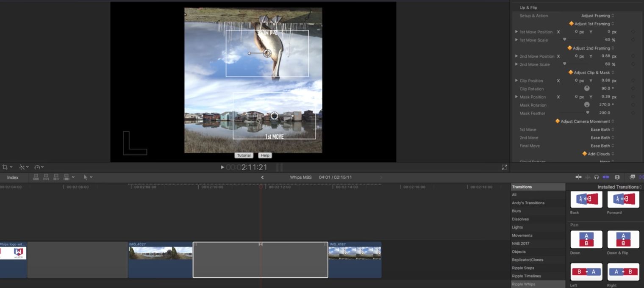Toggle the blue snapping icon

[x=606, y=177]
